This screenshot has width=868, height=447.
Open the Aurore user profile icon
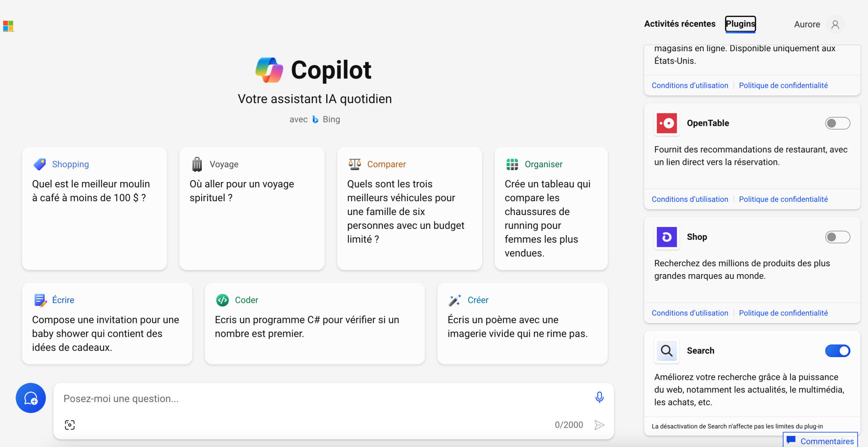(x=835, y=24)
